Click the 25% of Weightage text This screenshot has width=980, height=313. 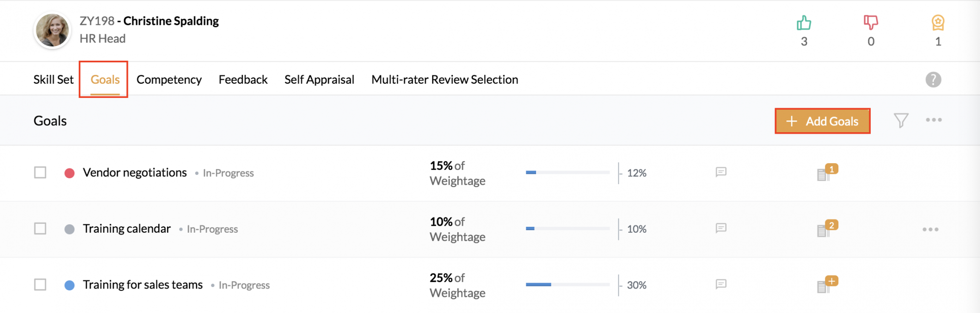pyautogui.click(x=457, y=285)
